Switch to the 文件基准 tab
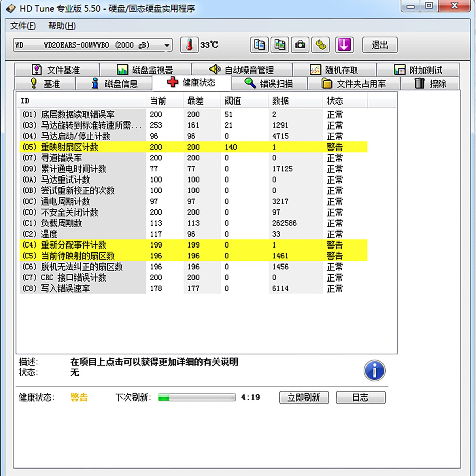476x476 pixels. pyautogui.click(x=57, y=70)
